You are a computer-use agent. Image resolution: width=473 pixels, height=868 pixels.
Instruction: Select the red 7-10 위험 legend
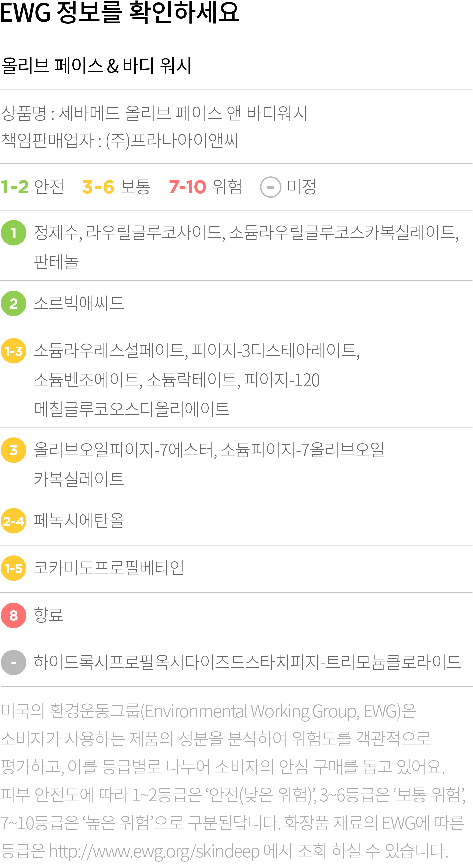206,187
